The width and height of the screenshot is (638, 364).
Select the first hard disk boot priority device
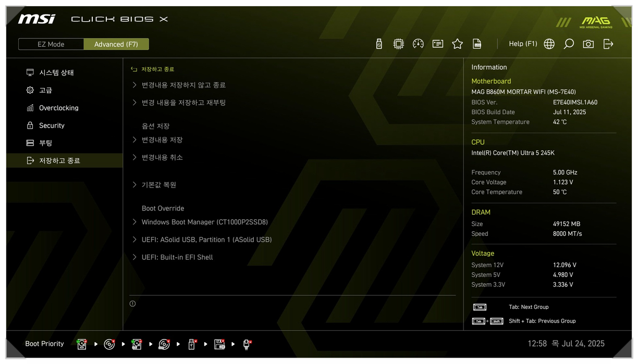point(82,344)
